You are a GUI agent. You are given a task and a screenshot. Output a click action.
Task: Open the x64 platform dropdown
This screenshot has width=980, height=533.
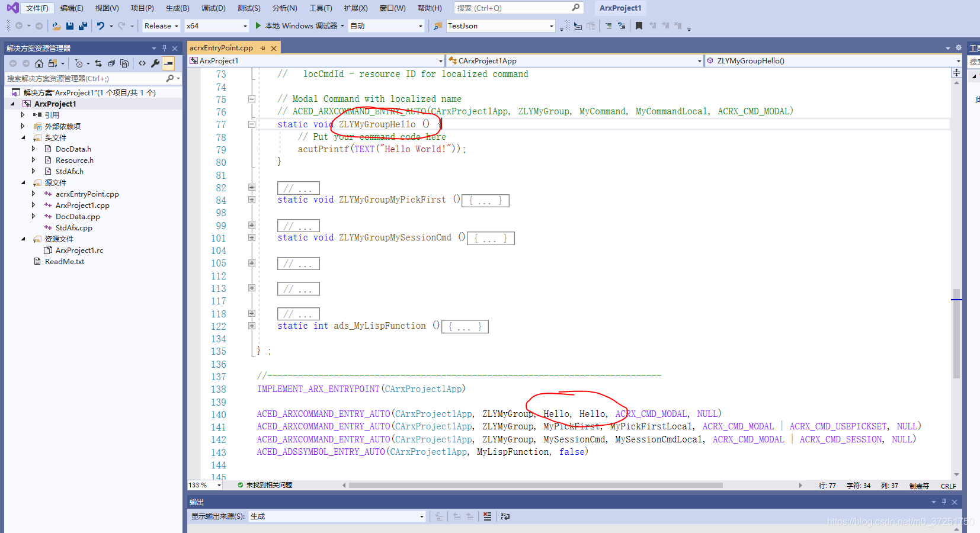(x=244, y=26)
